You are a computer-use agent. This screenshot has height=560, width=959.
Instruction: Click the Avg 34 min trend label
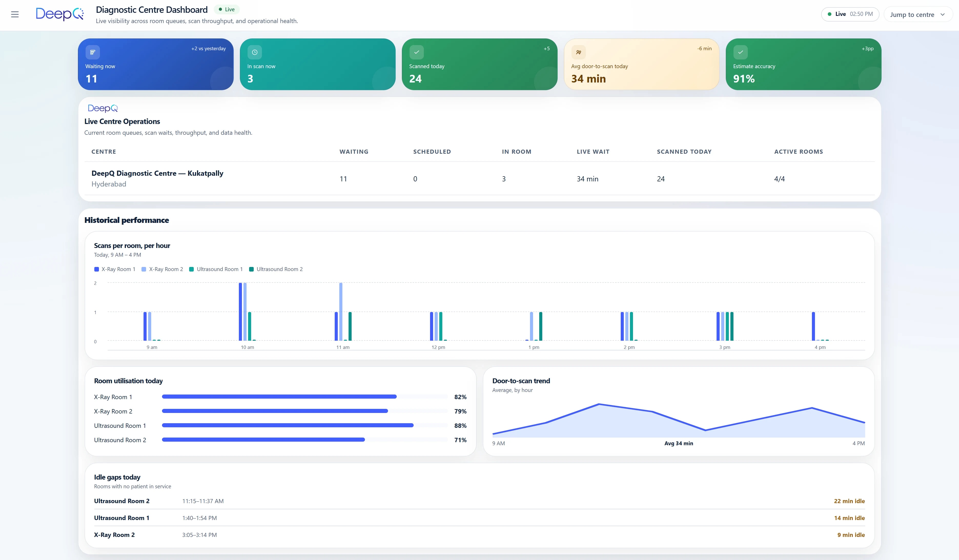coord(679,444)
